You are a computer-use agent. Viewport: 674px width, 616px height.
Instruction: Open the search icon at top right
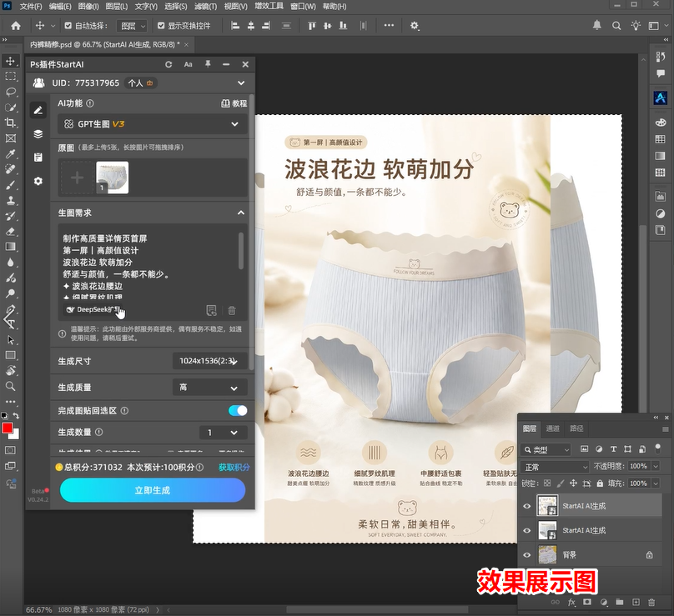tap(616, 26)
